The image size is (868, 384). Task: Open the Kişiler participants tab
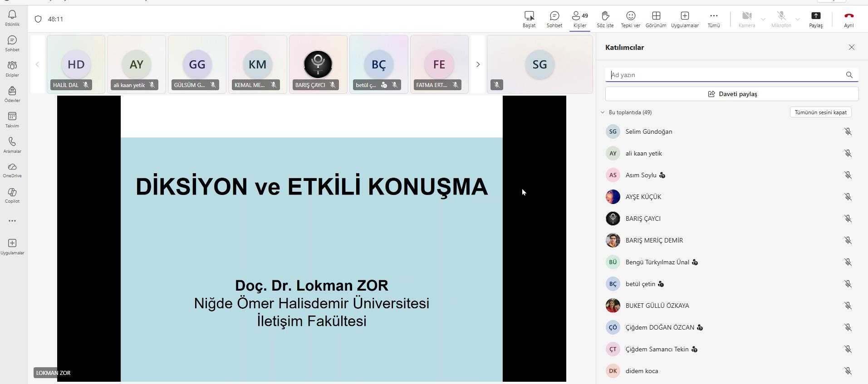[x=579, y=19]
